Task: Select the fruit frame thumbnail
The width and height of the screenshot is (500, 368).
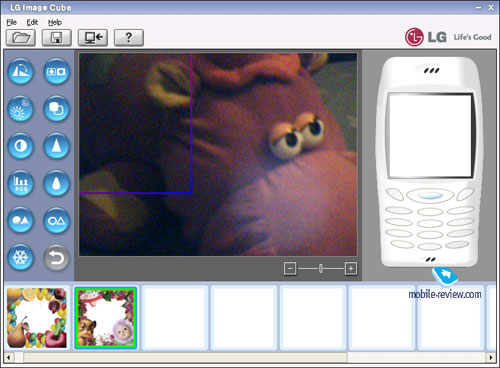Action: pos(37,318)
